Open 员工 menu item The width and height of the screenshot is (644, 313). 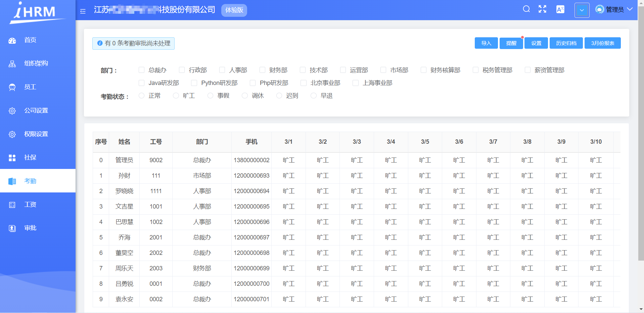[38, 87]
